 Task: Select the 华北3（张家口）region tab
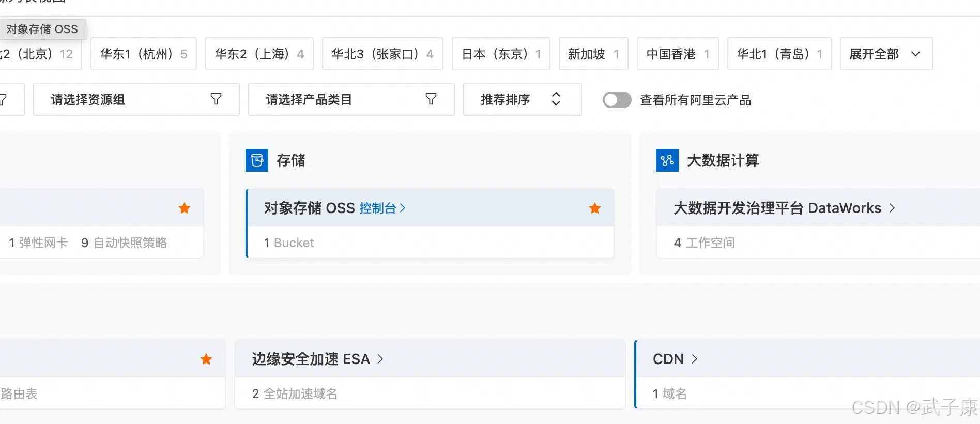pyautogui.click(x=382, y=54)
